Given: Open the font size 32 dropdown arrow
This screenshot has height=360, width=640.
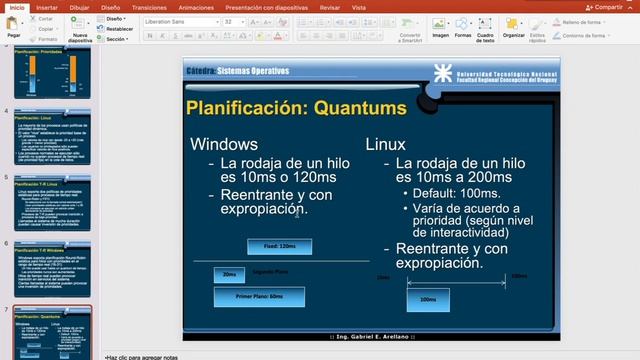Looking at the screenshot, I should [243, 22].
